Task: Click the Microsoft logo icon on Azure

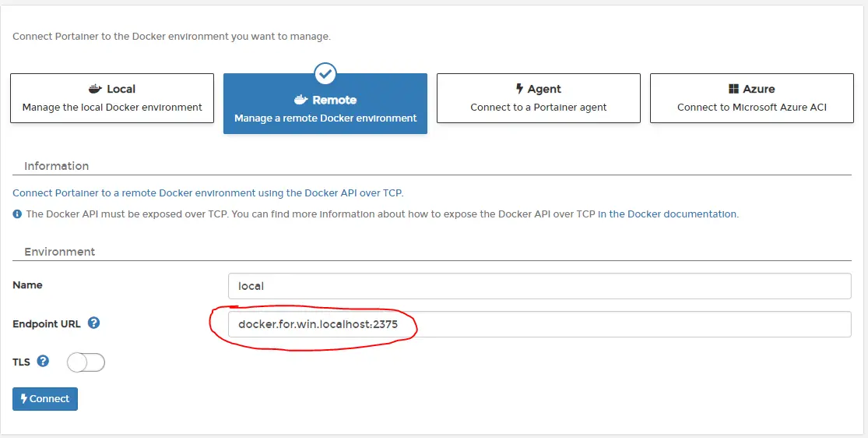Action: coord(733,89)
